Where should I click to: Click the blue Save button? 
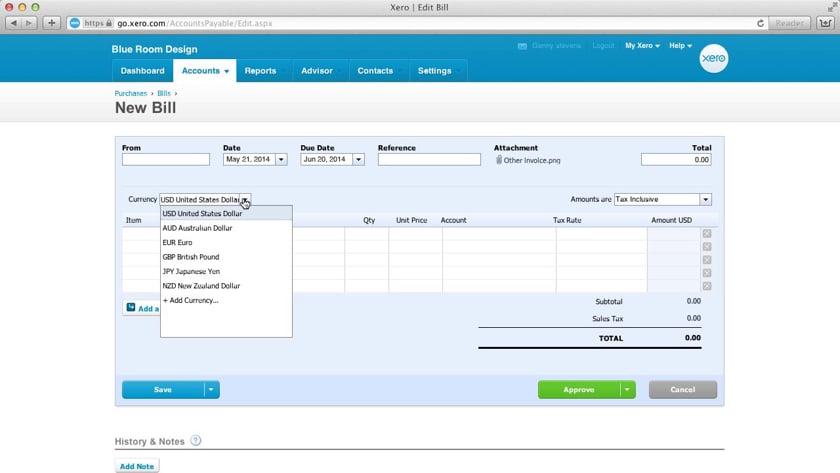(163, 389)
